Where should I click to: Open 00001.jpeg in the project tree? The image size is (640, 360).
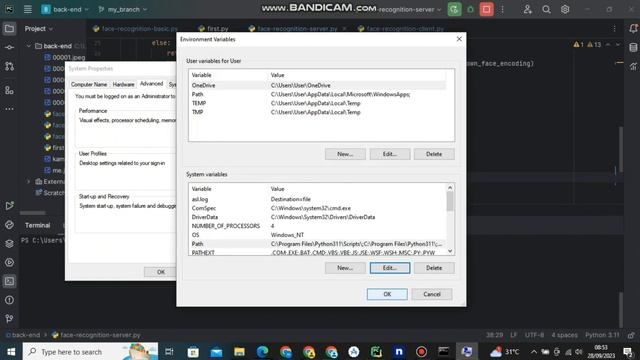click(64, 58)
